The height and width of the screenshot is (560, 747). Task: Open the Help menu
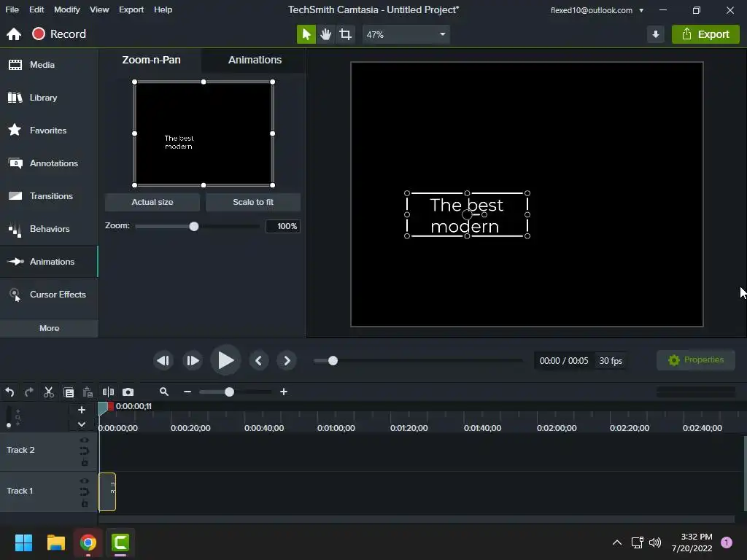tap(163, 9)
